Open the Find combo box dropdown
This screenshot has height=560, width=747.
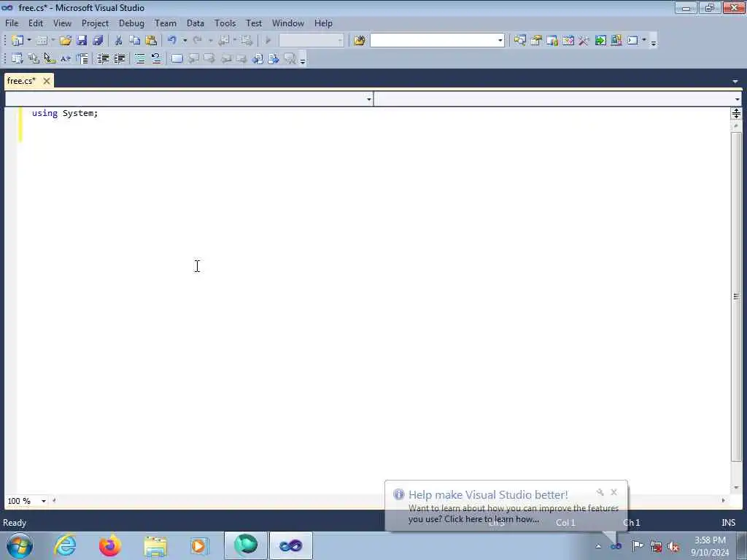tap(500, 41)
